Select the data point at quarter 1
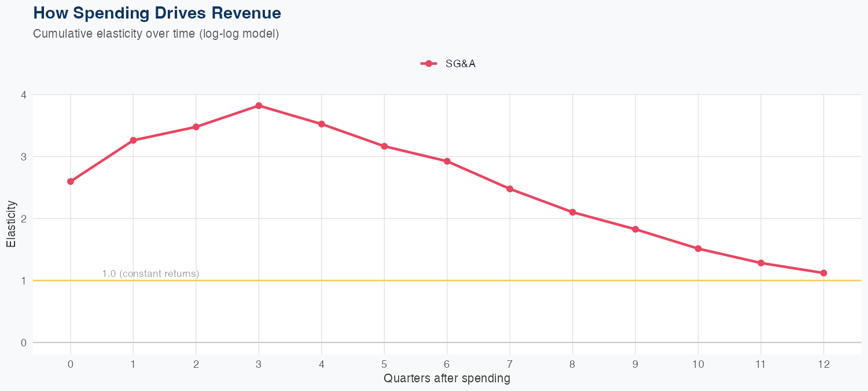The image size is (868, 391). (133, 140)
